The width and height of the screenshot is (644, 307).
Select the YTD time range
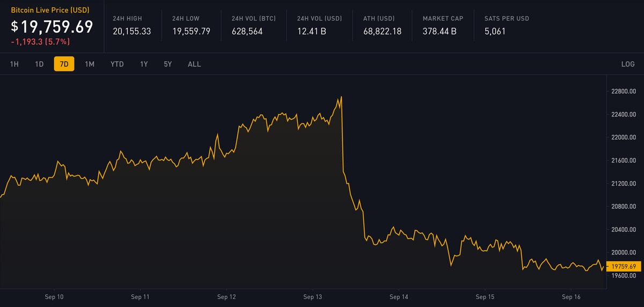117,64
